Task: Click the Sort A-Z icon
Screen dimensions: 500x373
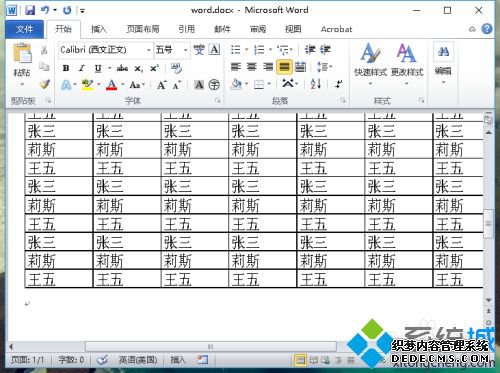Action: click(315, 84)
